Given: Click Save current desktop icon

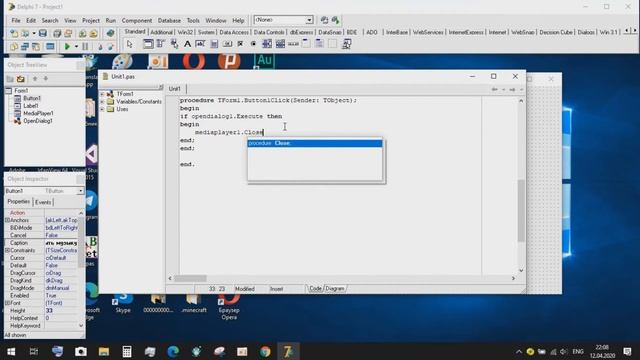Looking at the screenshot, I should click(x=324, y=20).
